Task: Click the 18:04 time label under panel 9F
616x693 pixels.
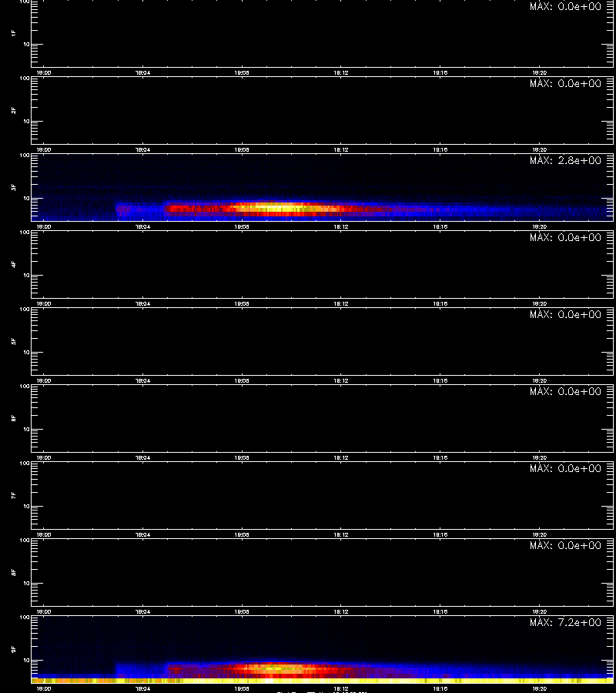Action: (x=142, y=688)
